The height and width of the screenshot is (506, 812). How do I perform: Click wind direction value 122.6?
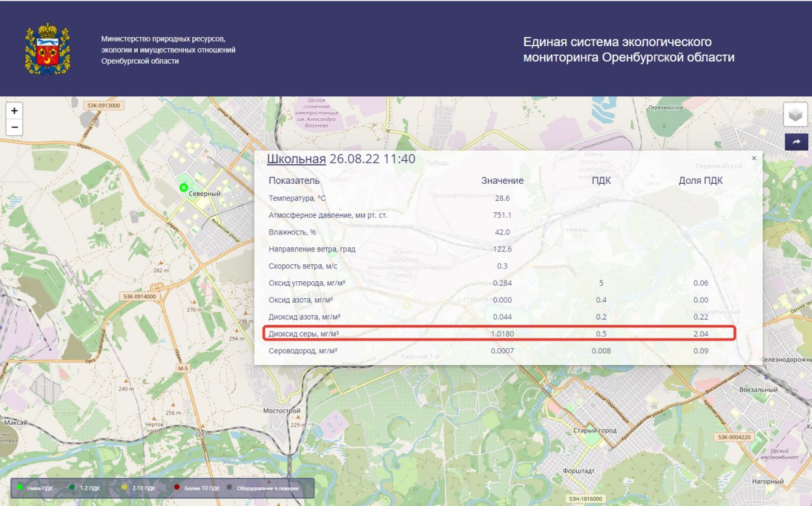click(502, 249)
